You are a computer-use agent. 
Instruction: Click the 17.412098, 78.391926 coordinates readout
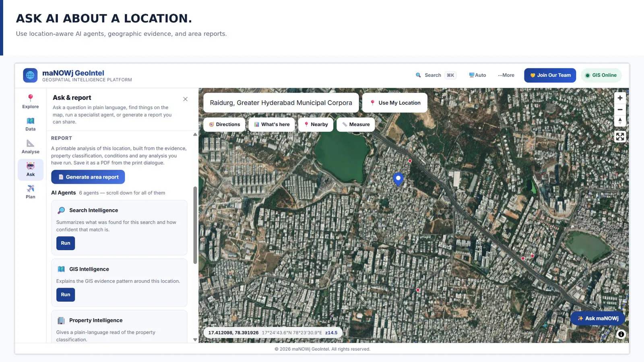pyautogui.click(x=233, y=333)
